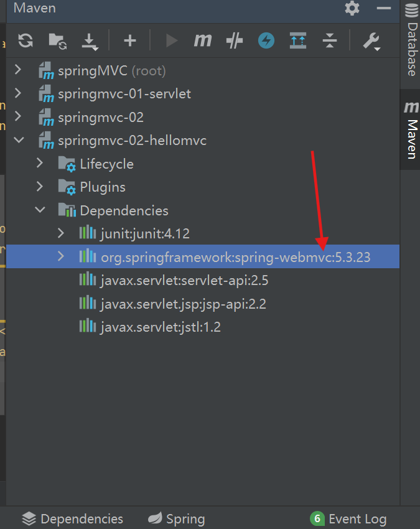Click springmvc-02 module icon
Screen dimensions: 420x529
click(46, 117)
